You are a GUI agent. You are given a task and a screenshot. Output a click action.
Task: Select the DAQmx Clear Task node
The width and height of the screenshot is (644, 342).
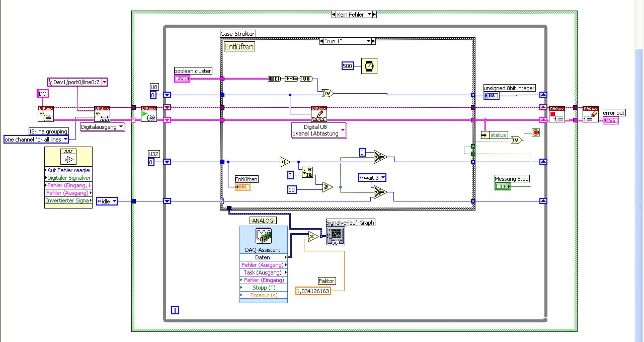coord(591,114)
